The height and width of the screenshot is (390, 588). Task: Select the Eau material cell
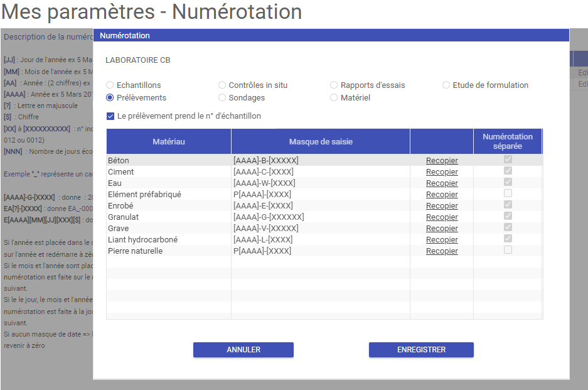(169, 183)
